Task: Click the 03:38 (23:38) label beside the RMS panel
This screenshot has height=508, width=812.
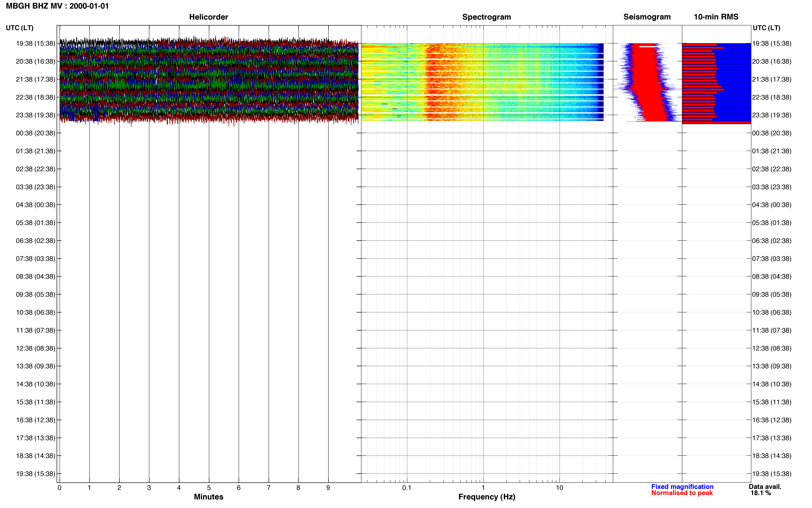Action: click(x=772, y=187)
